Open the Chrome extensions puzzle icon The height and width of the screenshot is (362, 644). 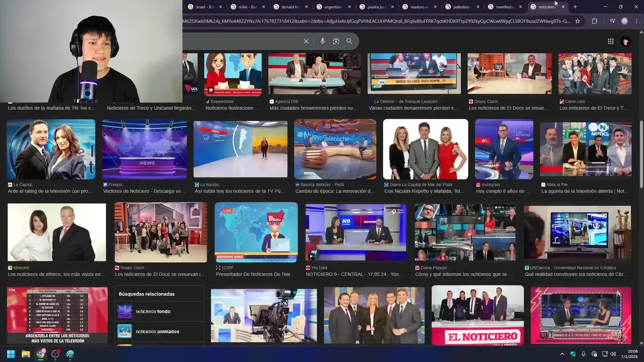pos(594,21)
